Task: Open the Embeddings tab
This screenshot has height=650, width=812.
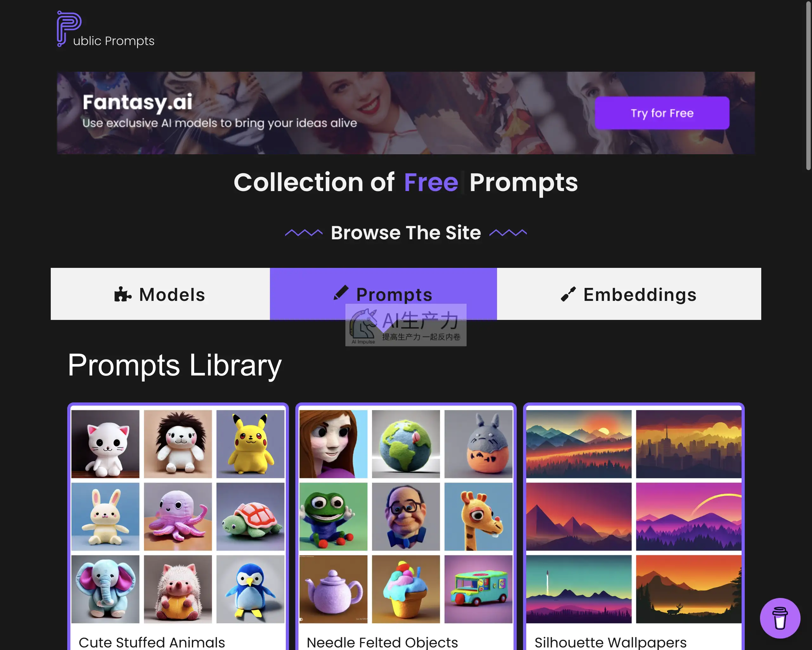Action: point(629,294)
